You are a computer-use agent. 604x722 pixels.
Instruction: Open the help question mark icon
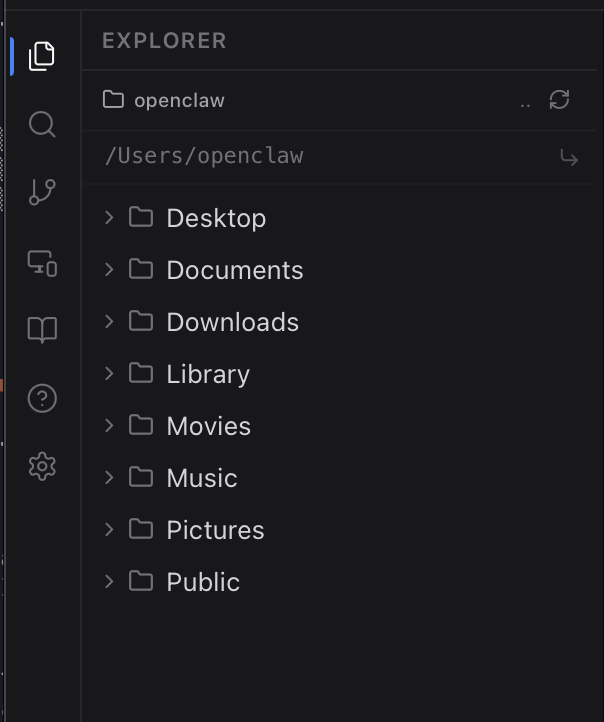pyautogui.click(x=42, y=398)
